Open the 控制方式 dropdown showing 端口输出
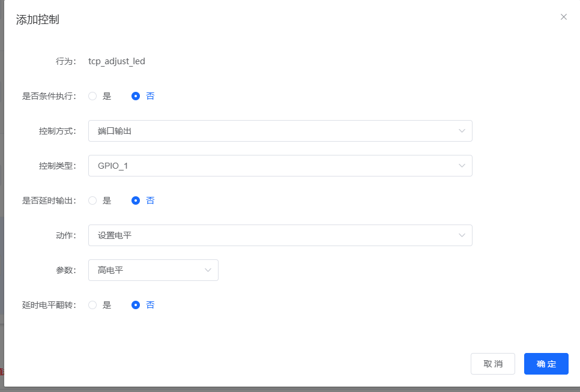This screenshot has height=392, width=580. [279, 131]
